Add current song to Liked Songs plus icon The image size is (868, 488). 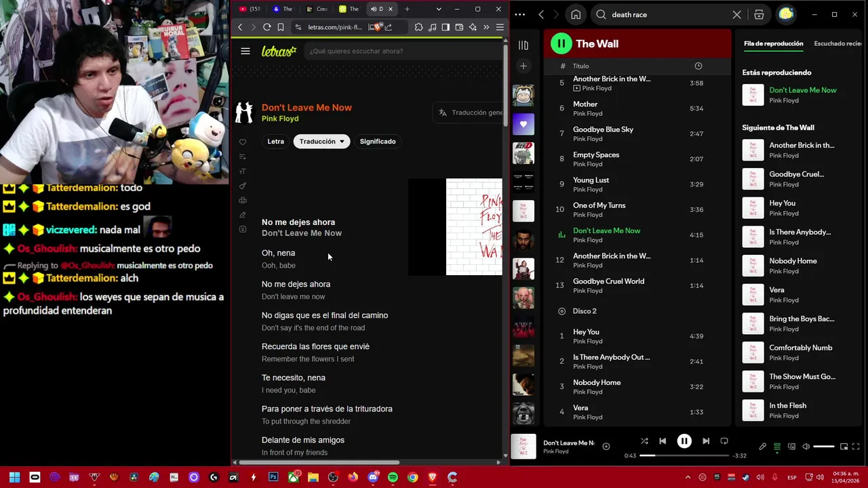point(606,447)
